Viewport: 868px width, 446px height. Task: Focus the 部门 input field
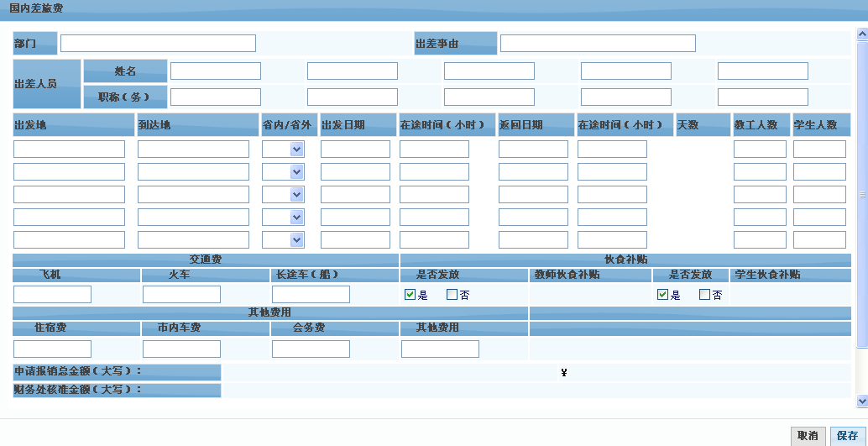click(158, 44)
